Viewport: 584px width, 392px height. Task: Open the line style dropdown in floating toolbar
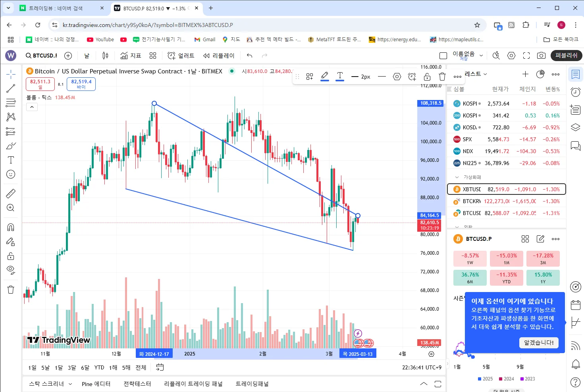pyautogui.click(x=382, y=77)
